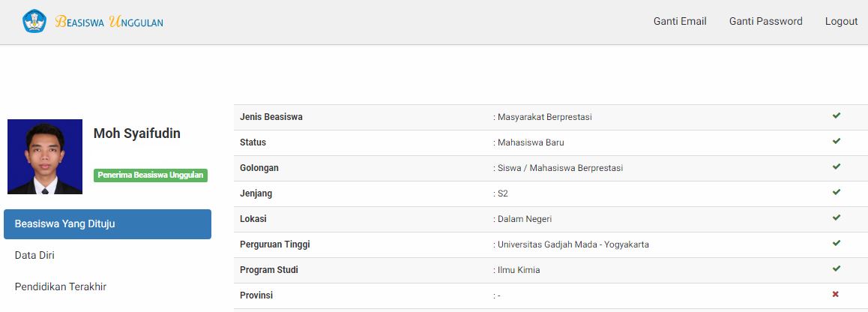Click the green checkmark beside Jenis Beasiswa
The width and height of the screenshot is (868, 312).
click(x=837, y=115)
